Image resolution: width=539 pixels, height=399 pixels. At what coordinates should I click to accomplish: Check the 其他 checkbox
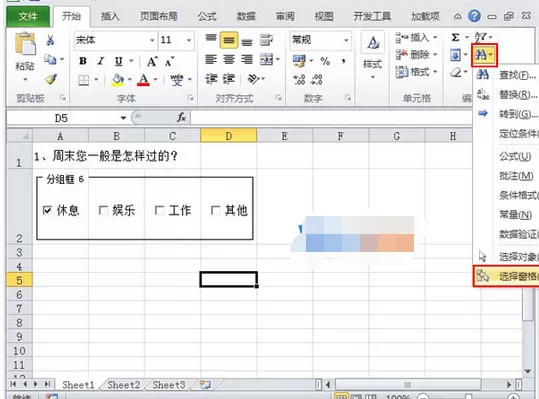coord(215,210)
